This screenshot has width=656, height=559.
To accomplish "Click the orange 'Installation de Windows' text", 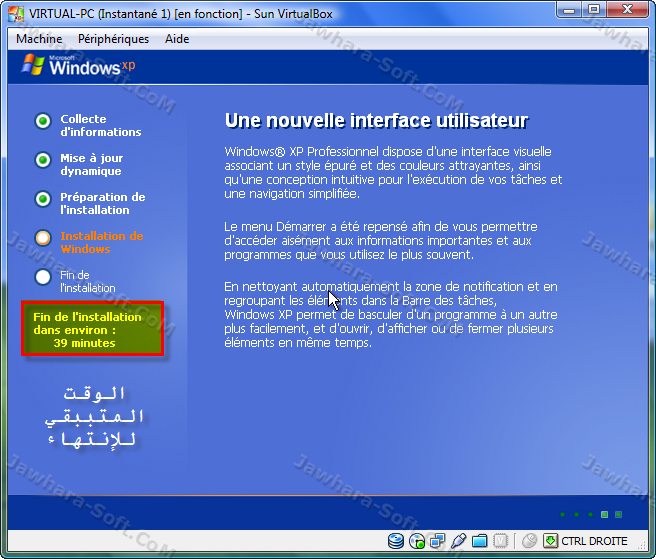I will pyautogui.click(x=102, y=242).
